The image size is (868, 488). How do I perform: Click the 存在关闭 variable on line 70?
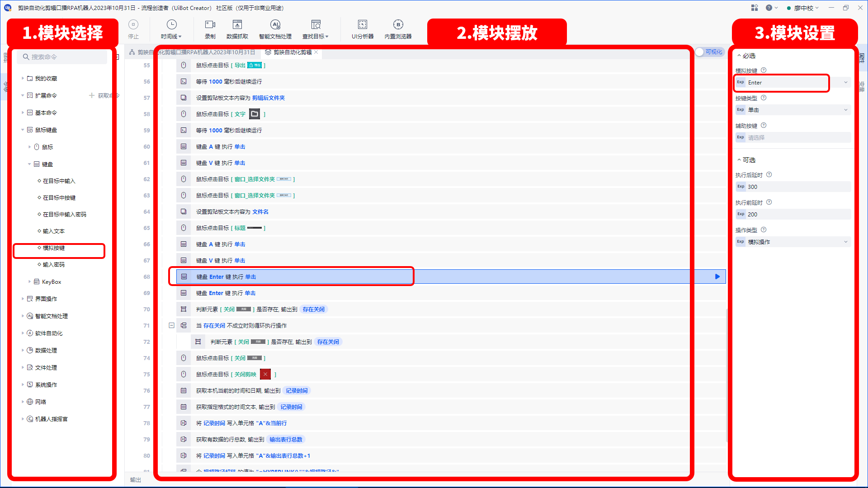point(314,310)
